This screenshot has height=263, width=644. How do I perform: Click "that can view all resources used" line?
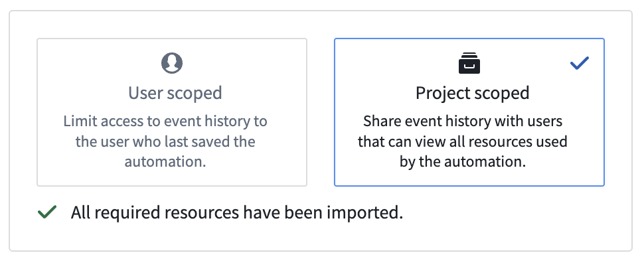pyautogui.click(x=463, y=141)
